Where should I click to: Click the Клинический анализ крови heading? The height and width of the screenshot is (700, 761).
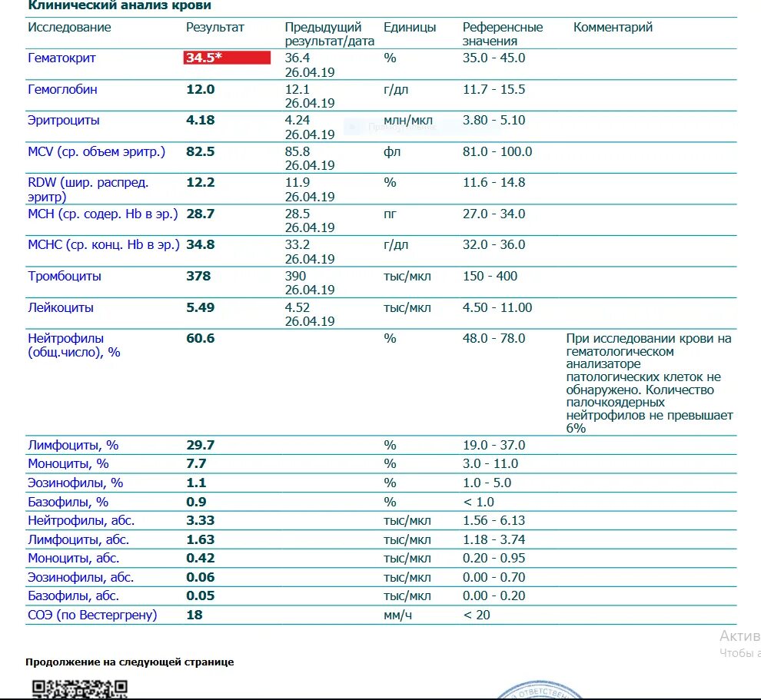pos(119,6)
